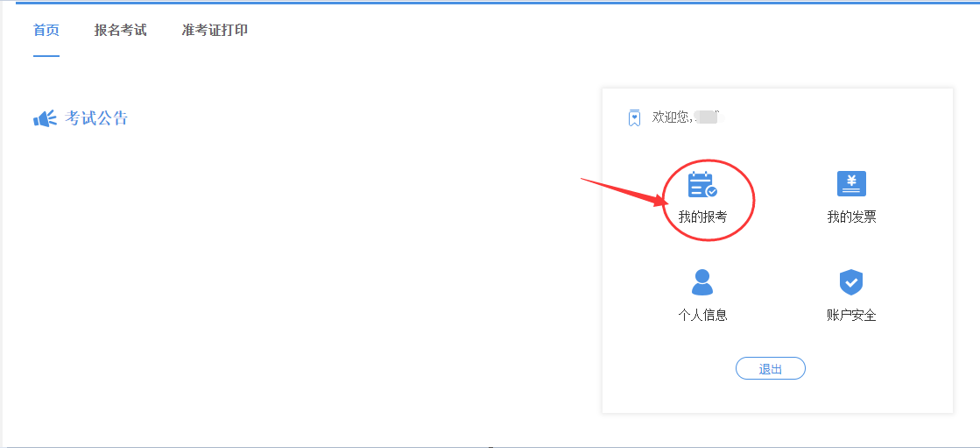Select the 个人信息 text label
980x448 pixels.
pyautogui.click(x=702, y=315)
